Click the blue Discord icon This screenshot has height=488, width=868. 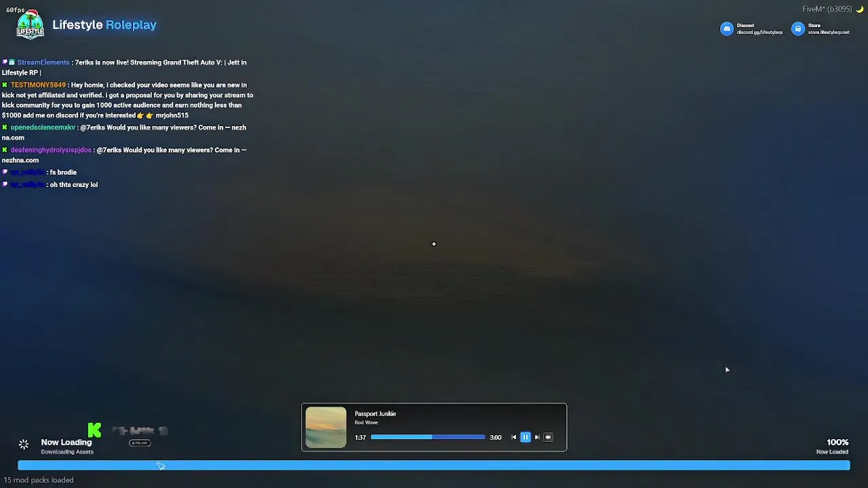pyautogui.click(x=727, y=29)
